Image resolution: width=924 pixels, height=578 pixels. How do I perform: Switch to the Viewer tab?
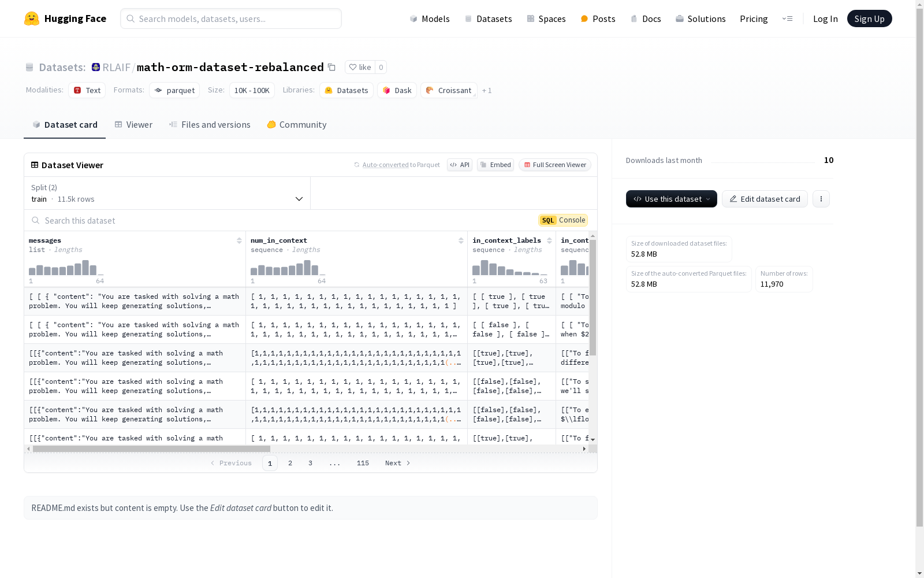click(x=133, y=125)
